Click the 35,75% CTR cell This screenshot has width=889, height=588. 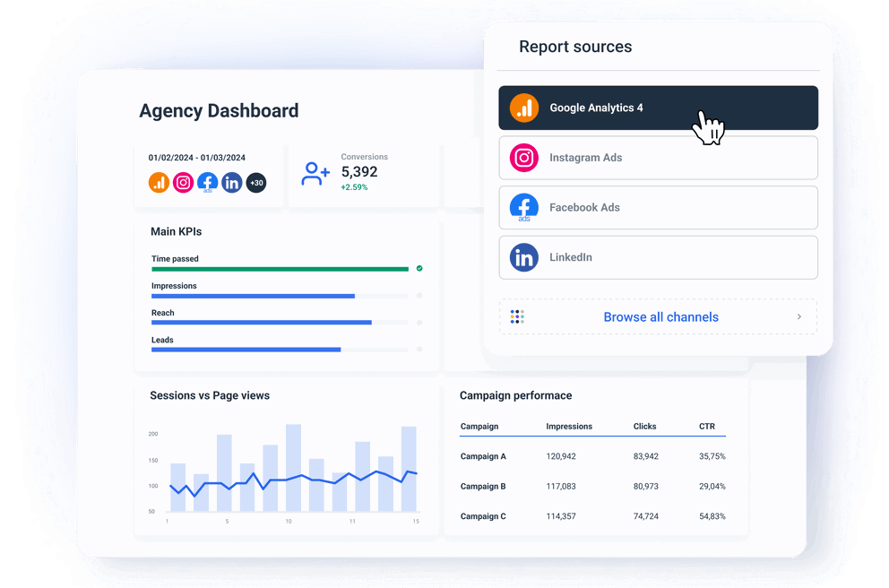pyautogui.click(x=712, y=456)
